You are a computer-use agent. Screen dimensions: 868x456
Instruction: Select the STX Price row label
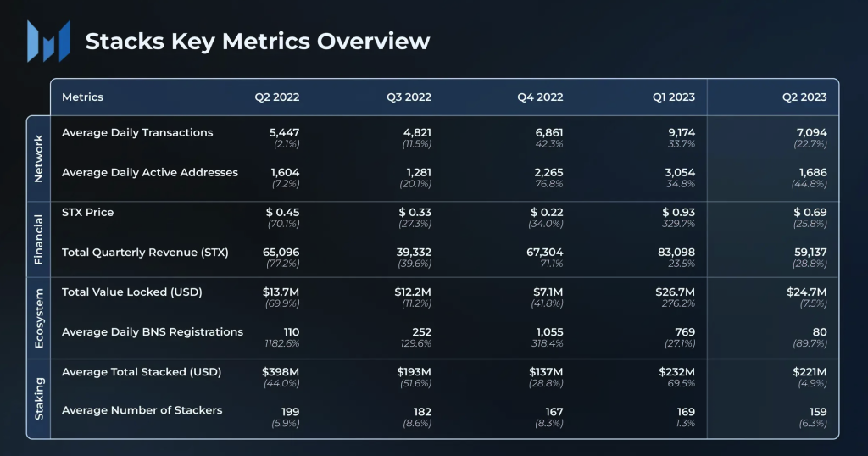tap(87, 213)
